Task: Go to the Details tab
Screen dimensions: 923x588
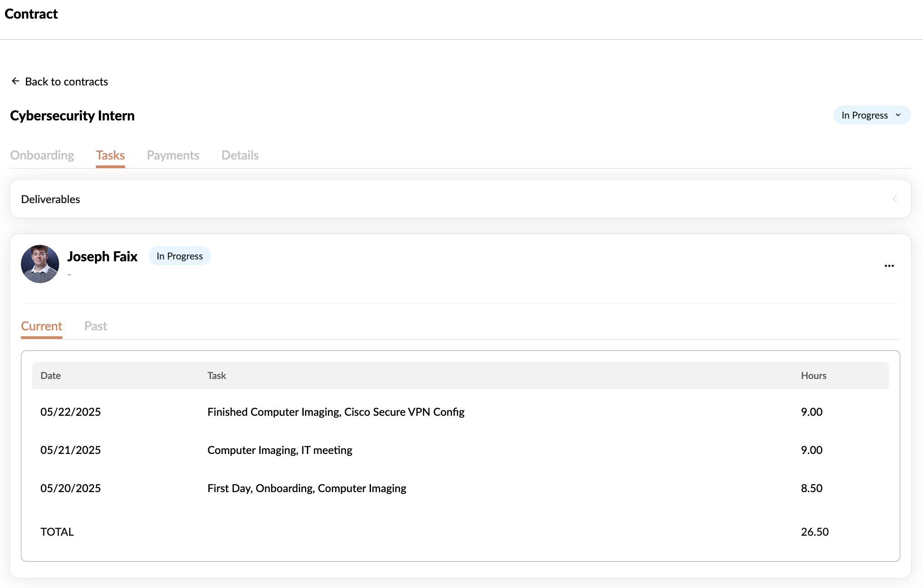Action: pyautogui.click(x=240, y=155)
